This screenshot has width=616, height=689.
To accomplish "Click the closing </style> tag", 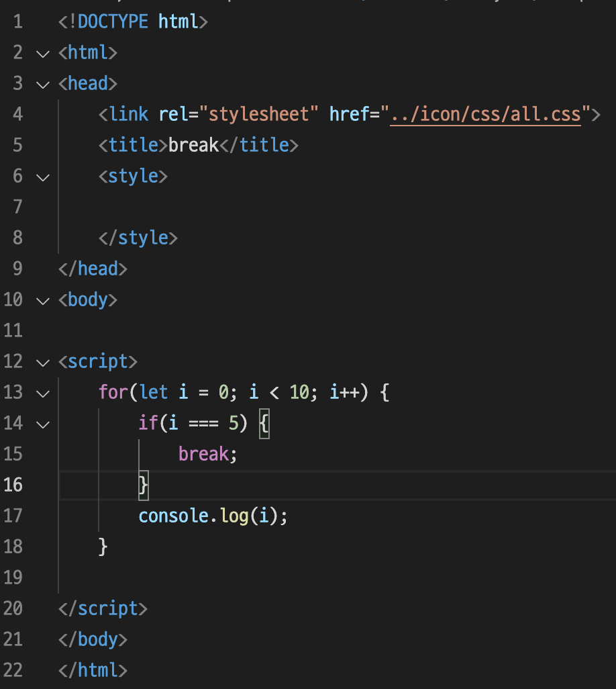I will coord(138,238).
